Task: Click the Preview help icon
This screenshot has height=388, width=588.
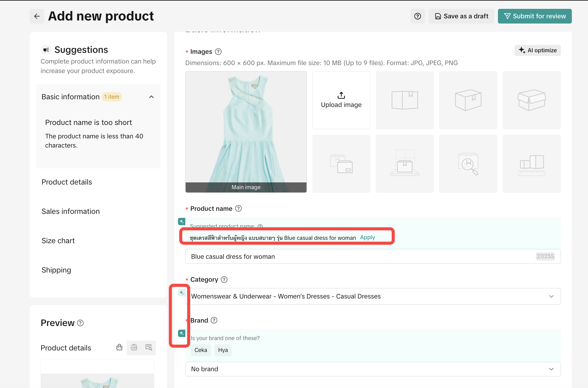Action: pos(80,323)
